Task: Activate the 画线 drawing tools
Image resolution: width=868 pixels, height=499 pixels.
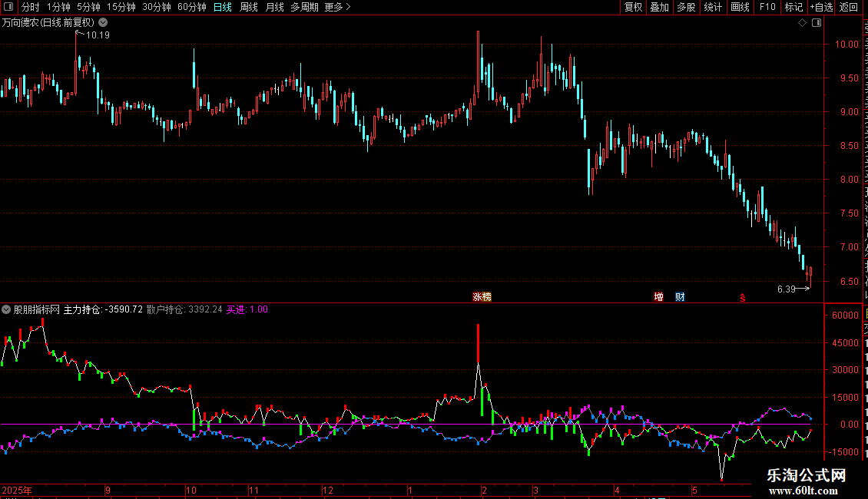Action: tap(740, 7)
